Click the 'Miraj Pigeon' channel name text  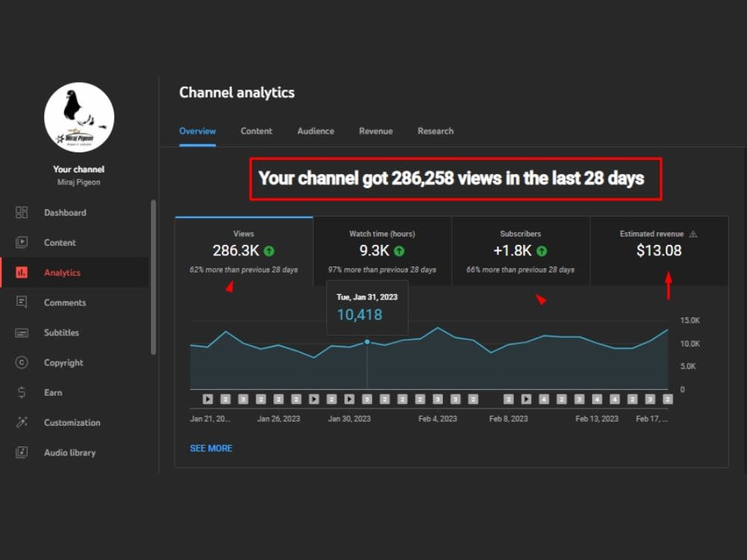(78, 182)
